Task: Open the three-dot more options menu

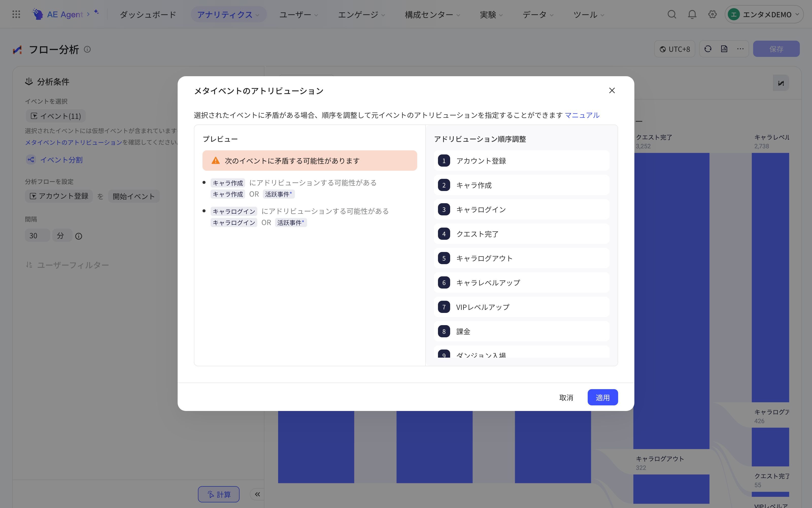Action: coord(740,49)
